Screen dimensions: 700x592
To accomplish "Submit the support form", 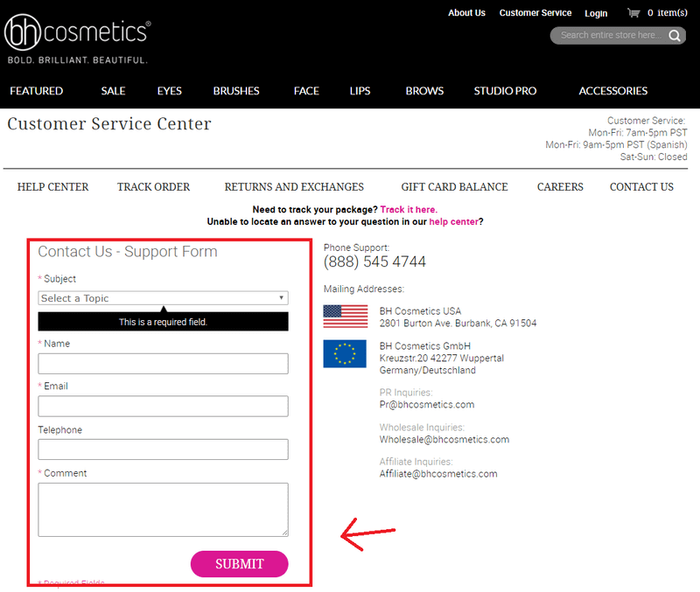I will [x=239, y=564].
